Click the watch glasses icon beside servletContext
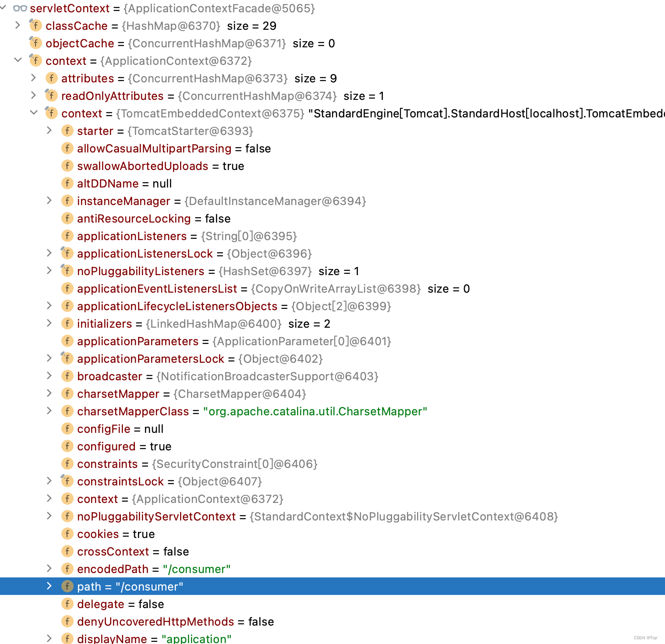This screenshot has width=665, height=644. pos(20,8)
